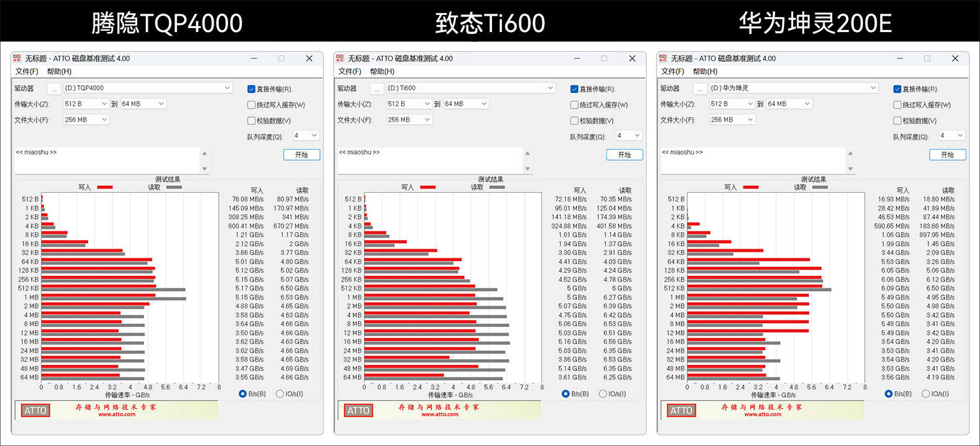This screenshot has width=980, height=446.
Task: Click ATTO app icon in Ti600 title bar
Action: pos(341,58)
